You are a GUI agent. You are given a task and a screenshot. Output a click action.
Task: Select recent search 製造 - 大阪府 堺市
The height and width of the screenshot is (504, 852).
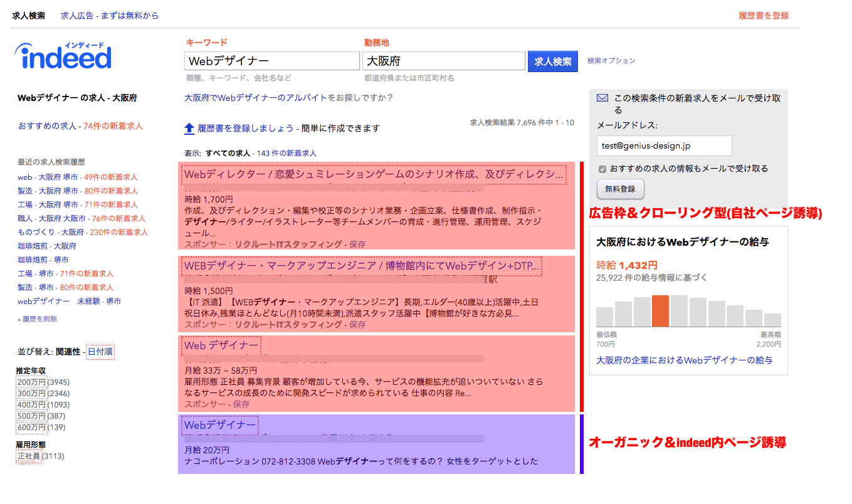(48, 191)
